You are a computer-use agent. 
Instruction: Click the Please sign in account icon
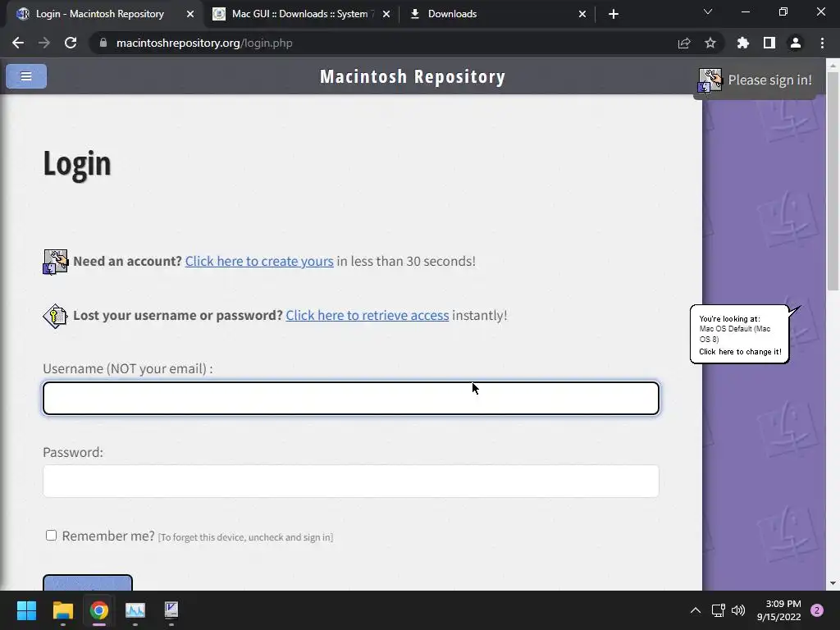710,80
